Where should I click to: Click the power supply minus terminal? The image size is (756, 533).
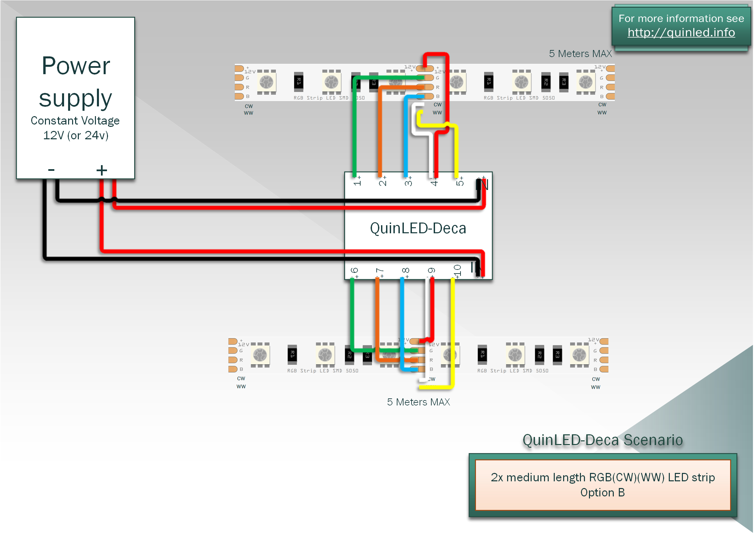pyautogui.click(x=51, y=170)
